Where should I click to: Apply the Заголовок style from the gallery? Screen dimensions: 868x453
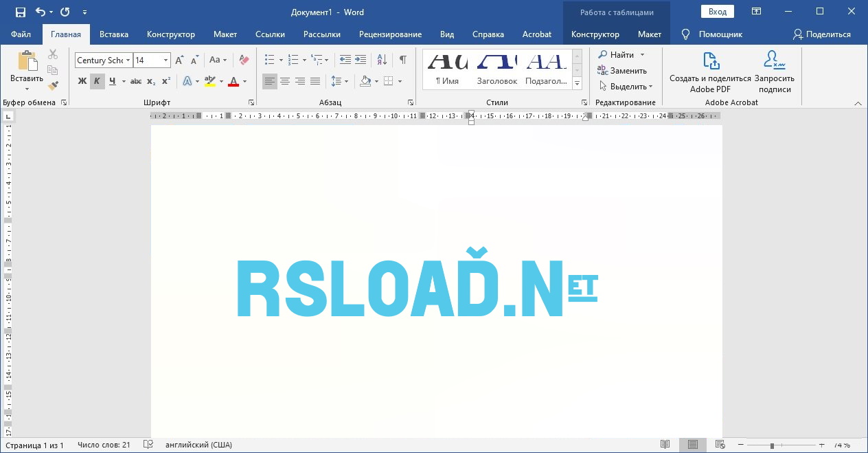[496, 69]
